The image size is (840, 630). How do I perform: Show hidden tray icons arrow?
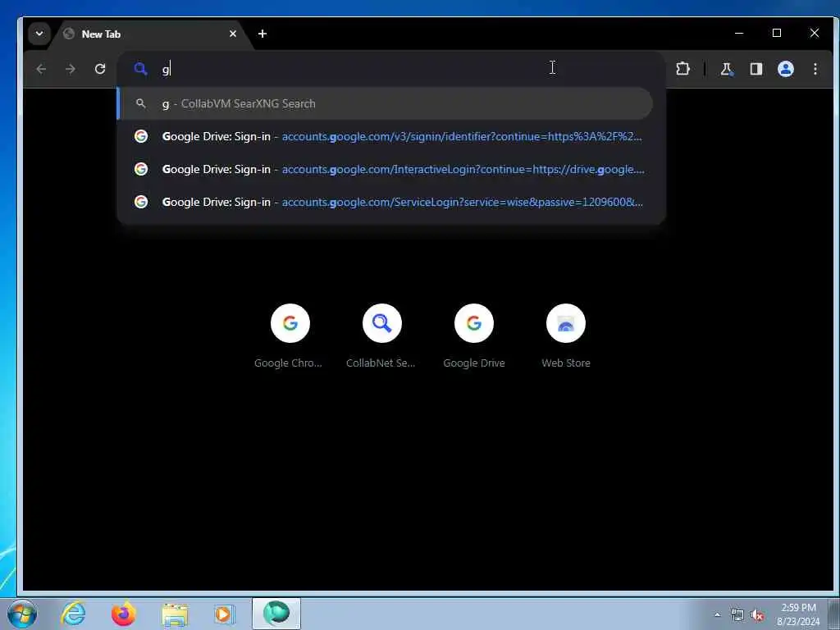717,614
